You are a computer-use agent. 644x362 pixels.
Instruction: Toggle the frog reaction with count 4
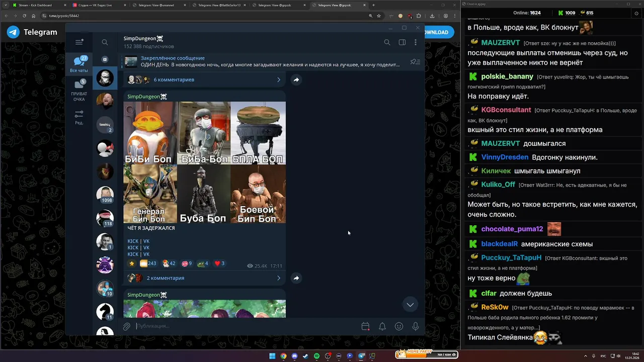pyautogui.click(x=203, y=263)
